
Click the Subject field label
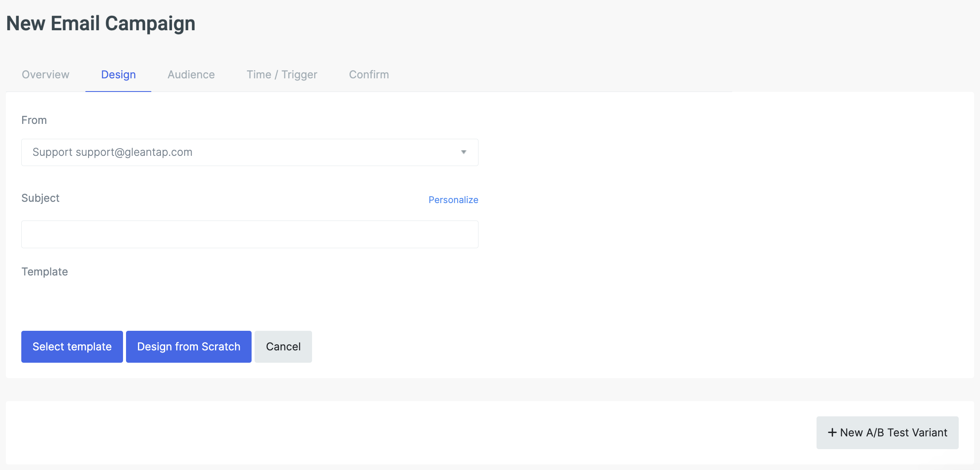point(40,198)
